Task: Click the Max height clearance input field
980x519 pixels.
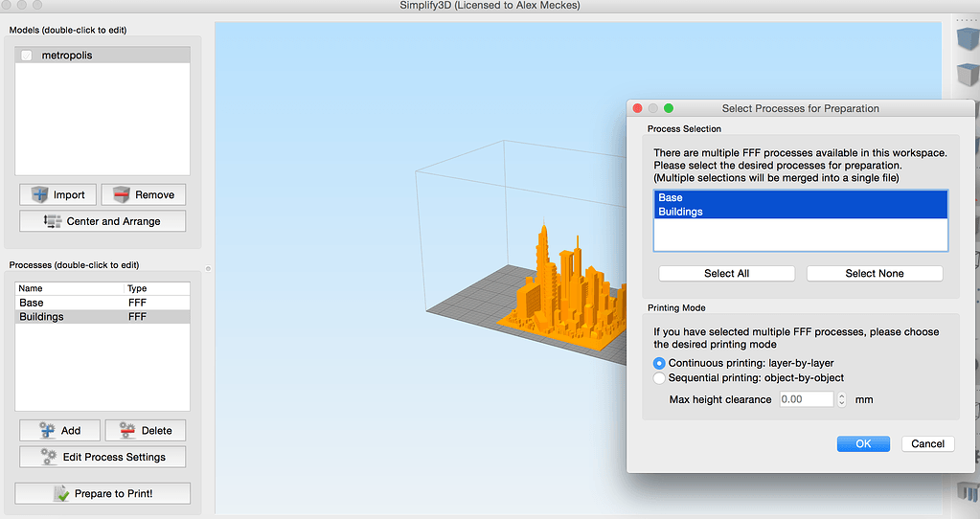Action: [805, 399]
